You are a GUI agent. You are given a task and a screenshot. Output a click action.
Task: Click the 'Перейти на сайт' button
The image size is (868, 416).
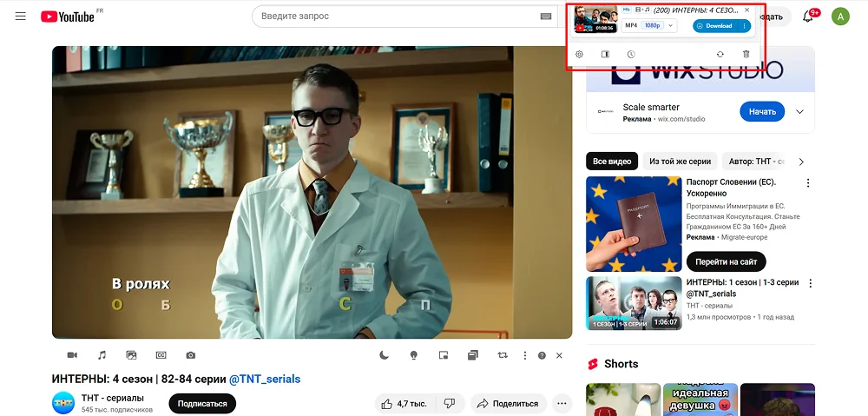[727, 261]
